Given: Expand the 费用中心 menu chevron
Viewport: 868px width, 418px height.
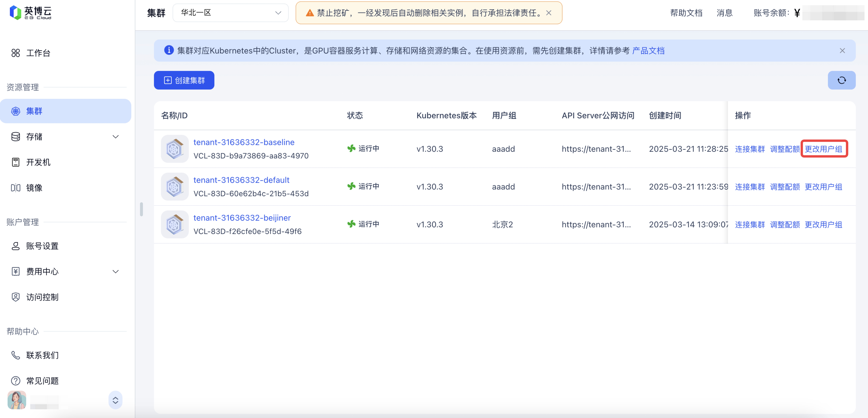Looking at the screenshot, I should click(x=116, y=271).
